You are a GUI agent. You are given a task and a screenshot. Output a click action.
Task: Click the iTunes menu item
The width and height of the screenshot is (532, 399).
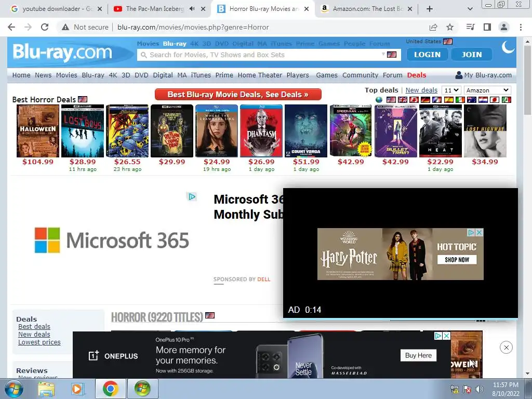201,75
